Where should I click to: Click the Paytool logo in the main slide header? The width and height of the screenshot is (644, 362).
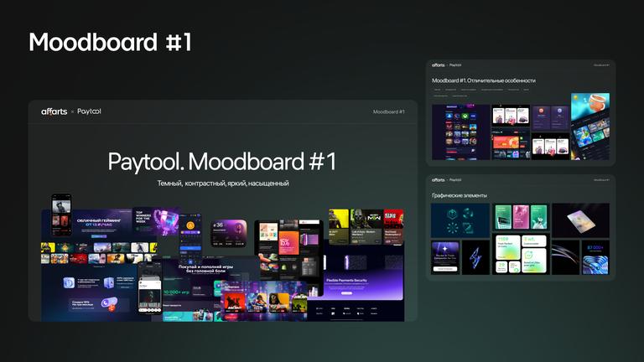(x=90, y=111)
